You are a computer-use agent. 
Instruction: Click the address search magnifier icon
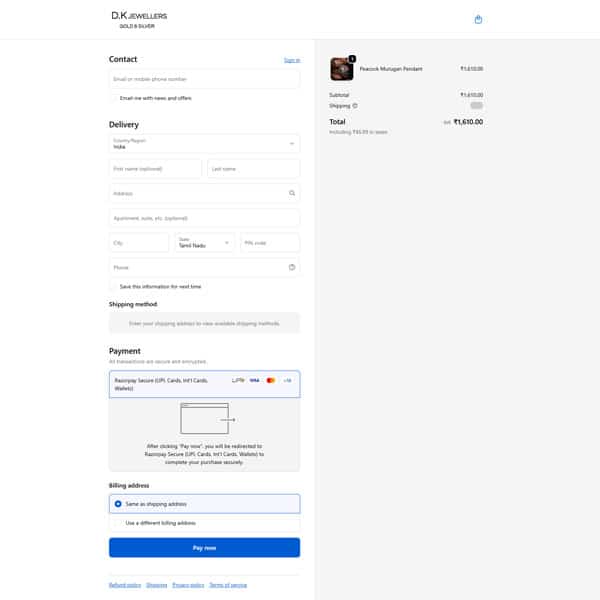(291, 193)
